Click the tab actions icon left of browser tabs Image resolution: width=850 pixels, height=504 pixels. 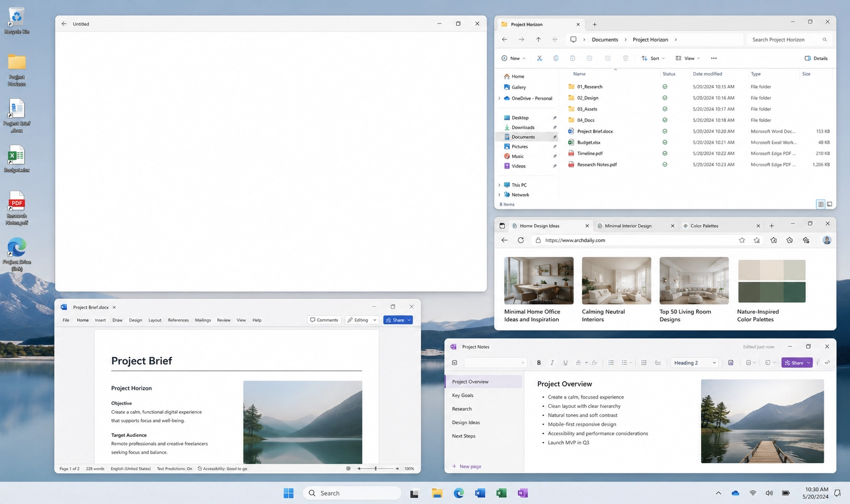tap(502, 226)
